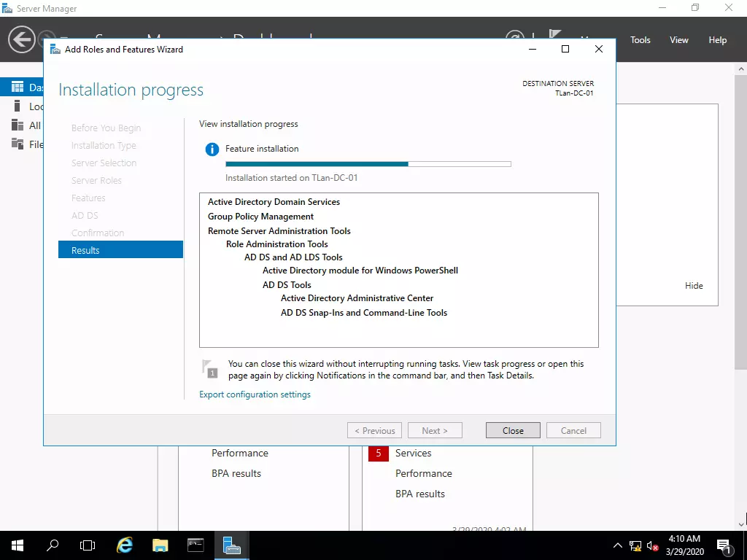Click Cancel button in wizard

coord(573,430)
